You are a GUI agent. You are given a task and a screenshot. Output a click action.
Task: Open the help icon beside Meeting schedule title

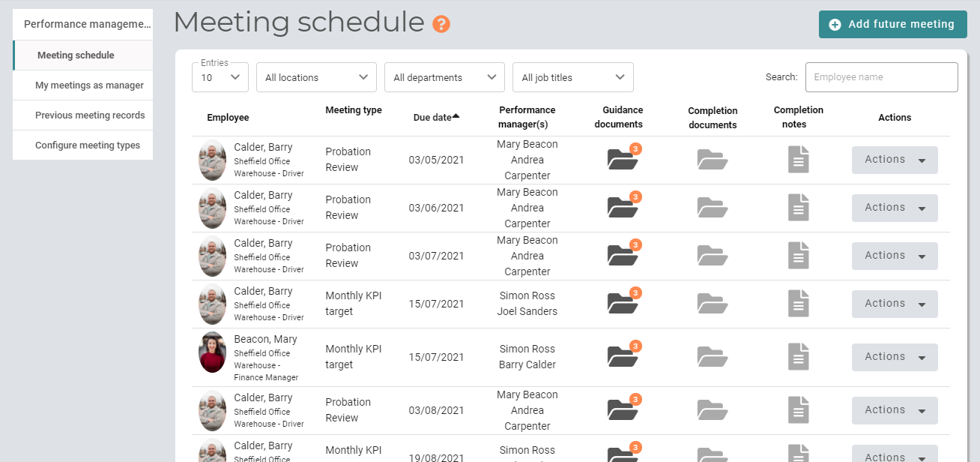click(441, 24)
